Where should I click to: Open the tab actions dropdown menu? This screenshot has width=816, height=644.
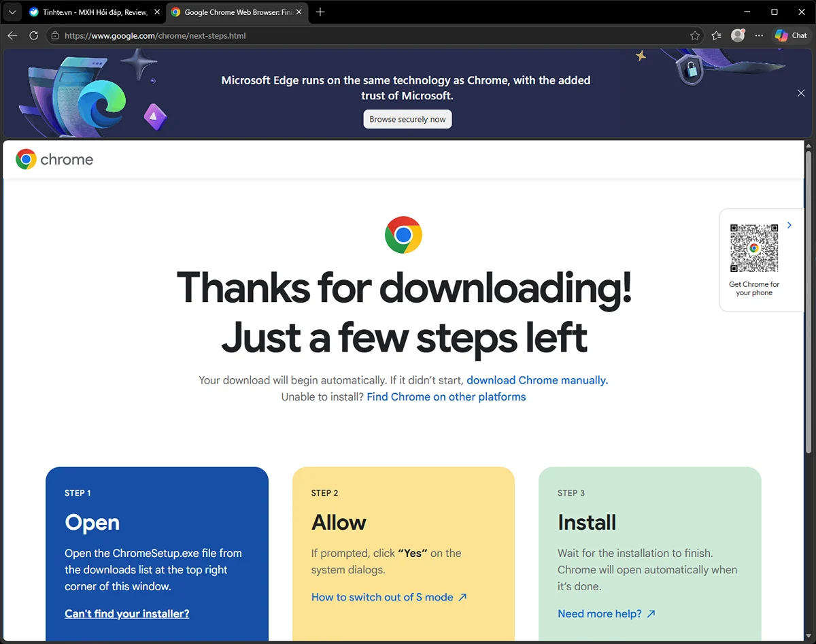12,12
